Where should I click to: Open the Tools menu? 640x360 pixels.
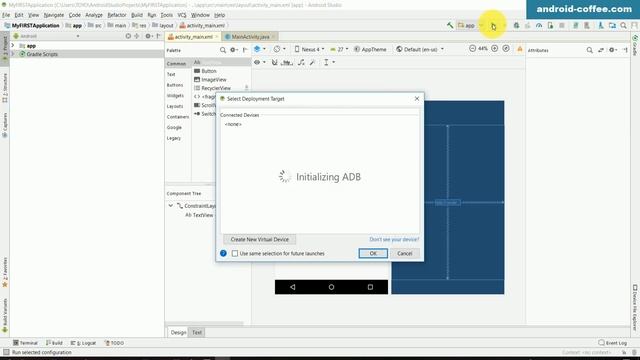166,15
